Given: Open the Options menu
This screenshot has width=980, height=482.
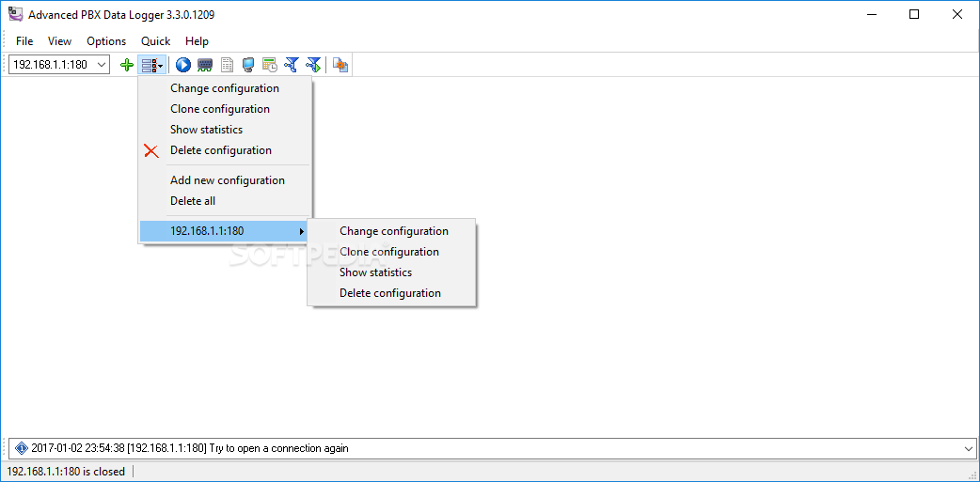Looking at the screenshot, I should point(106,41).
